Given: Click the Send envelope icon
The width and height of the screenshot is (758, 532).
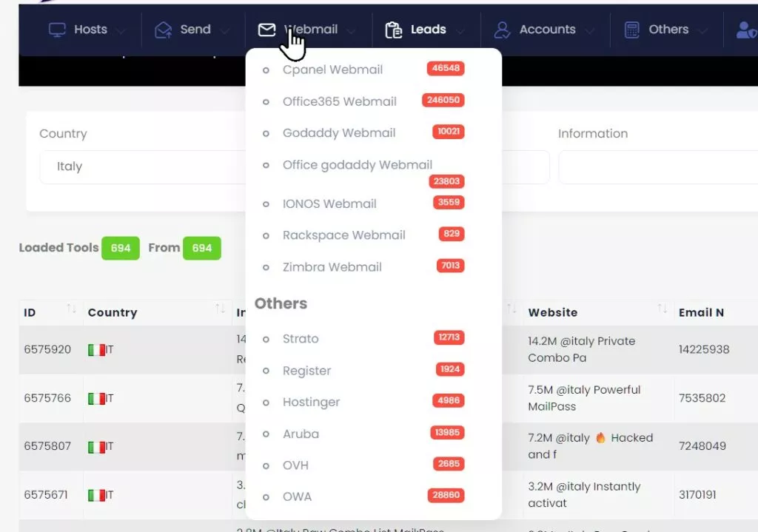Looking at the screenshot, I should coord(163,30).
